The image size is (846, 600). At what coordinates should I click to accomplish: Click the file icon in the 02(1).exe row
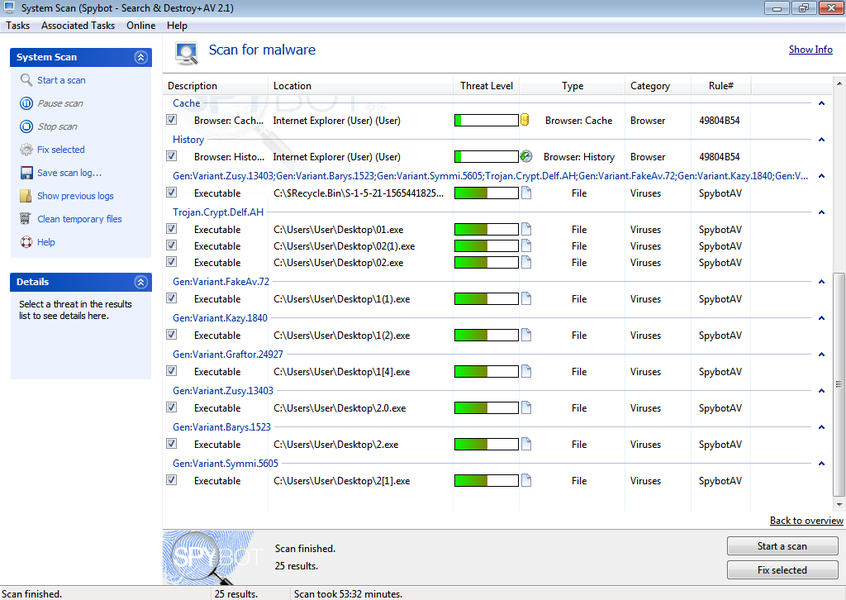[x=526, y=246]
